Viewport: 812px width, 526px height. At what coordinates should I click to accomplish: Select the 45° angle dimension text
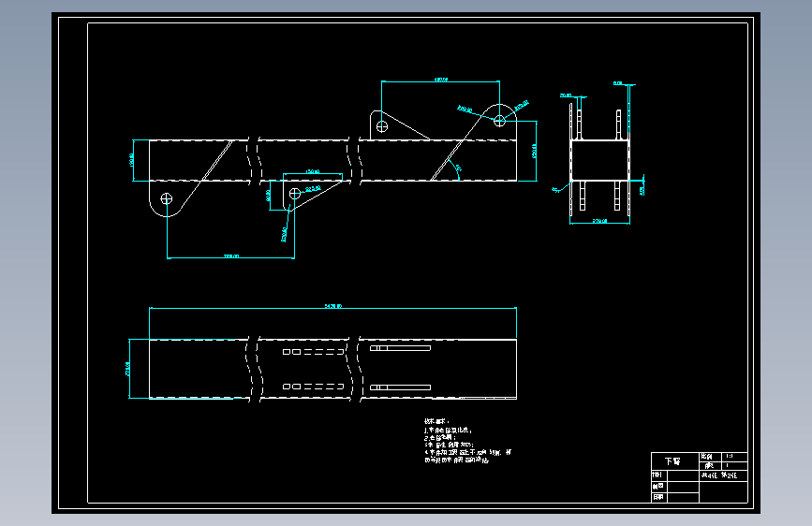click(x=458, y=168)
